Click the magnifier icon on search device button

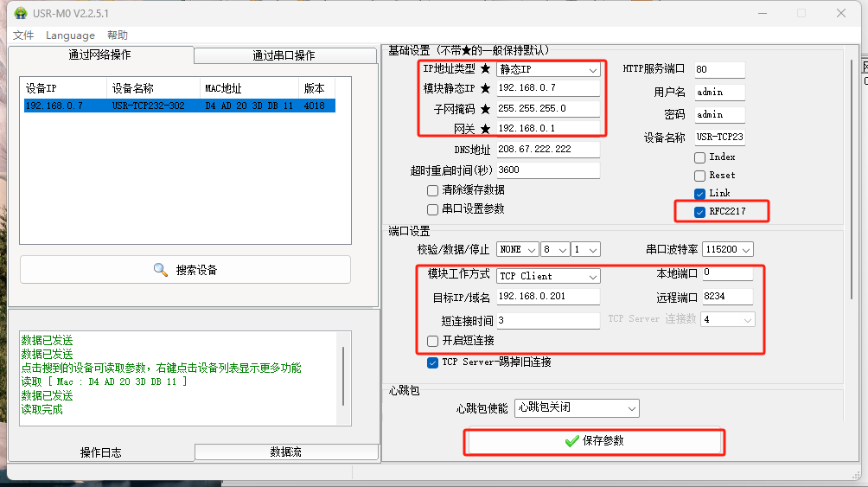tap(161, 270)
